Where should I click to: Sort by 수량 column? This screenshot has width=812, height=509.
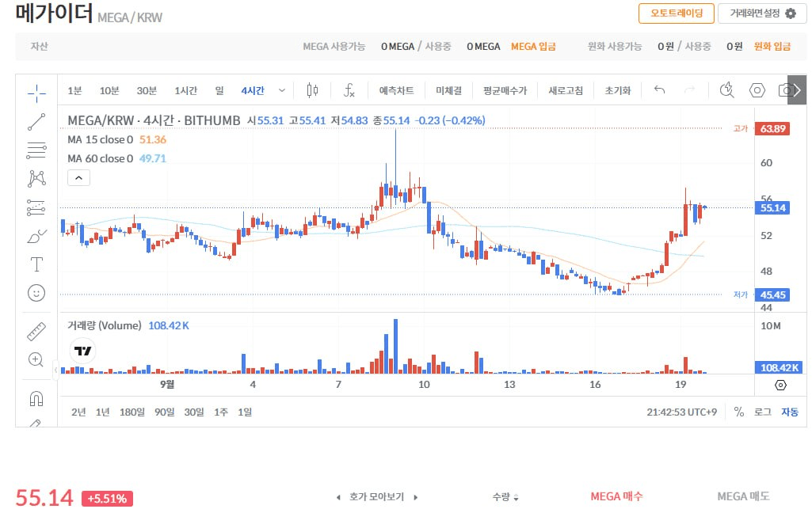pos(505,497)
